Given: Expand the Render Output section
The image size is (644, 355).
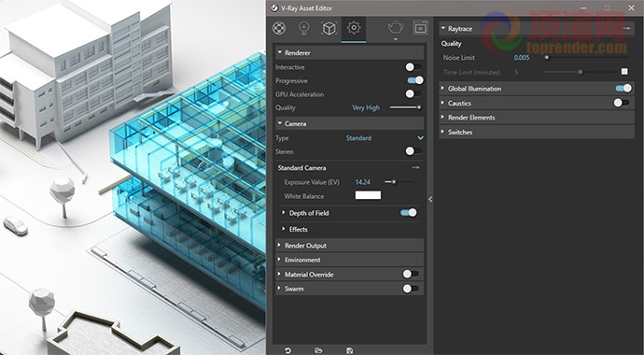Looking at the screenshot, I should click(x=279, y=246).
